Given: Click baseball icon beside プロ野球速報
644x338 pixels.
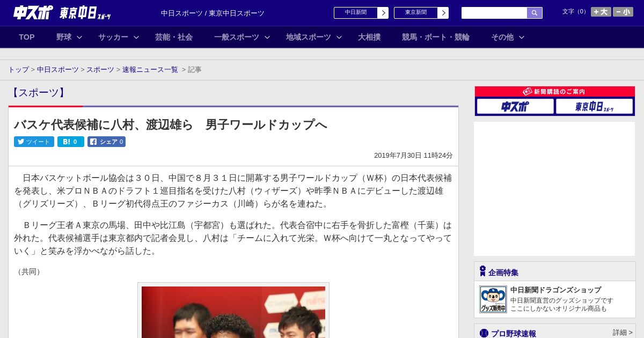Looking at the screenshot, I should click(x=484, y=333).
